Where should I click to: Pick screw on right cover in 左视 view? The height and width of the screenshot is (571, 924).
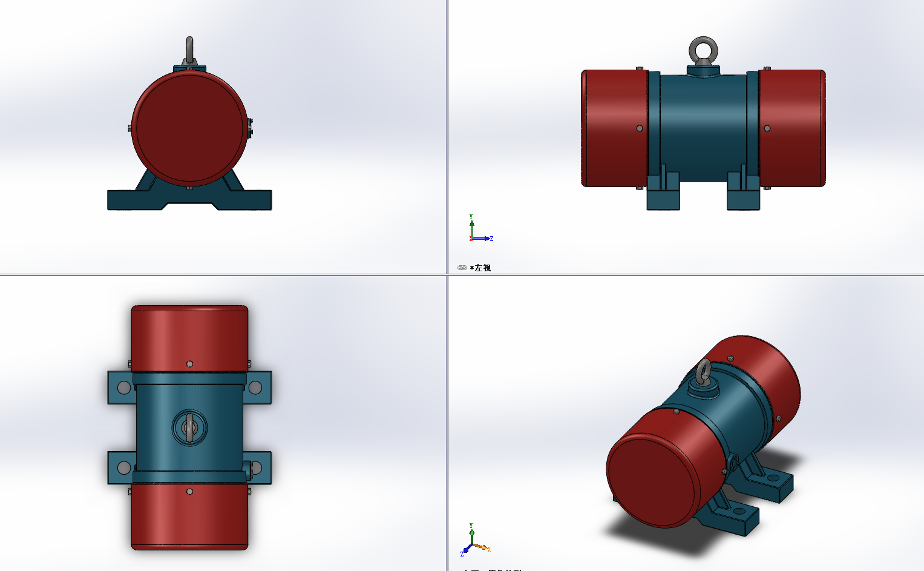point(767,128)
